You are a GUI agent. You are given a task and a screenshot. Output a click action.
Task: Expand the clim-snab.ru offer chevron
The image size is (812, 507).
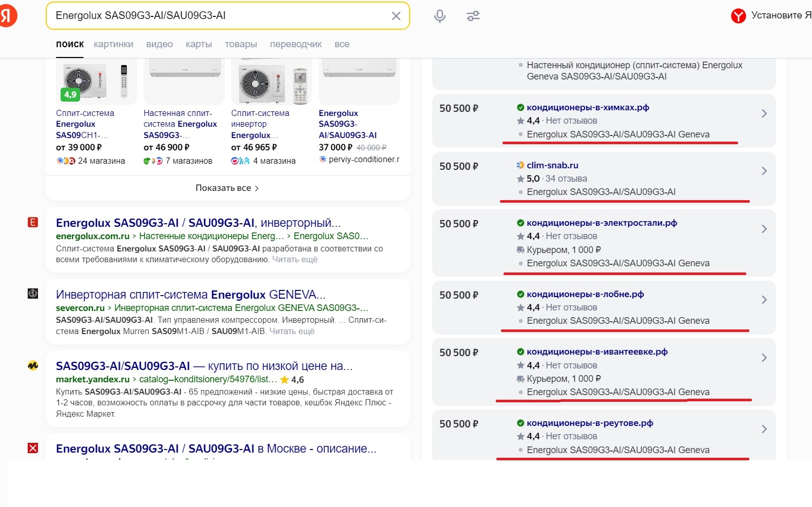[x=764, y=171]
